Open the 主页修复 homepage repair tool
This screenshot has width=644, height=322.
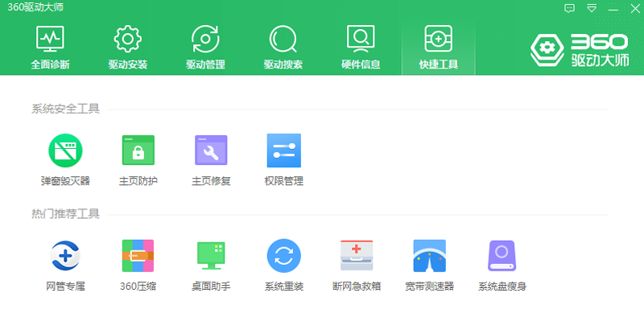click(x=211, y=159)
